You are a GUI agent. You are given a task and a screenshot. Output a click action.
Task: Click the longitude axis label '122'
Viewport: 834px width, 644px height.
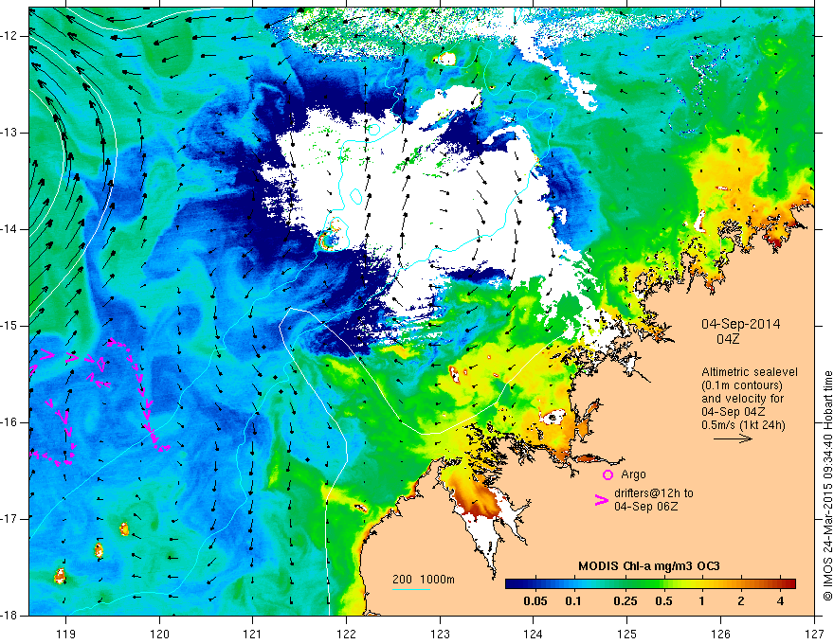click(x=346, y=635)
